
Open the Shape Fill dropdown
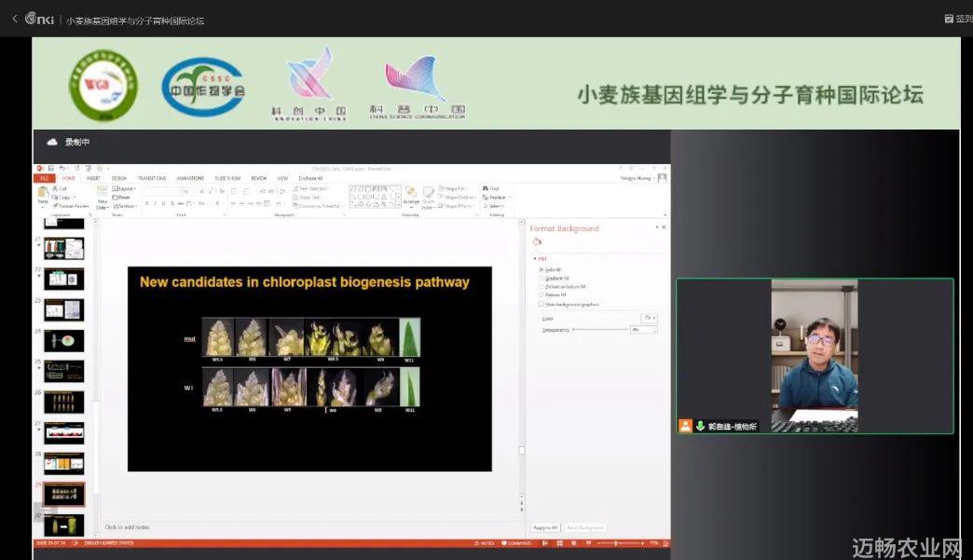pos(452,188)
